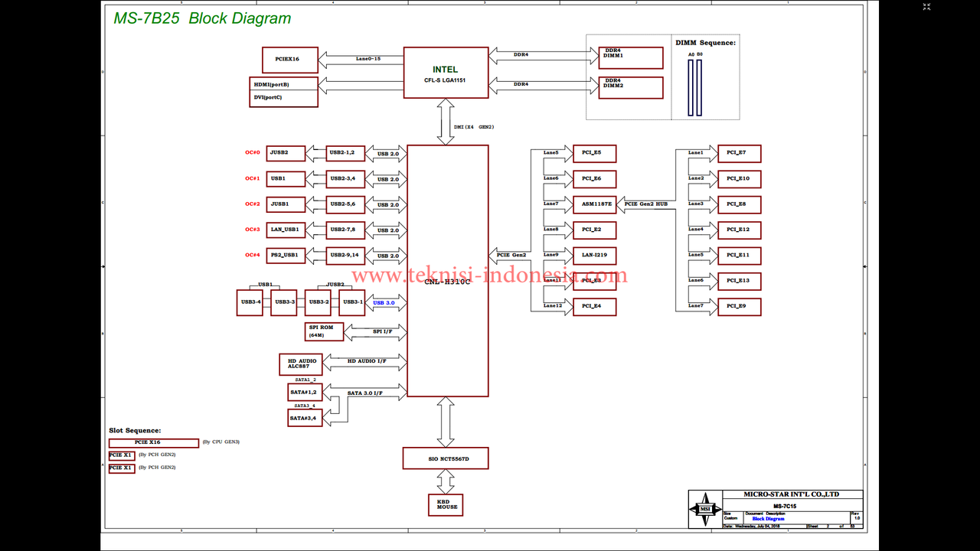Screen dimensions: 980x551
Task: Click "MICRO-STAR INT'L CO.,LTD" in title block
Action: pyautogui.click(x=792, y=494)
